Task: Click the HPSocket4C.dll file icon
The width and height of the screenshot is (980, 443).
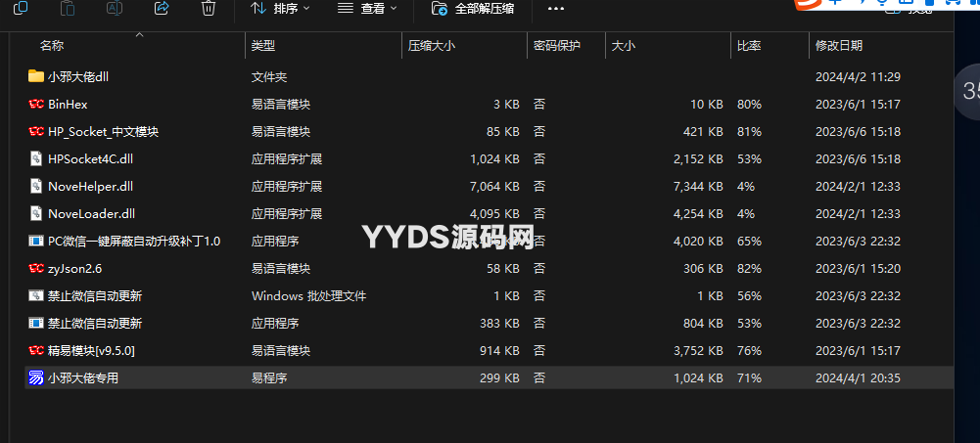Action: coord(36,158)
